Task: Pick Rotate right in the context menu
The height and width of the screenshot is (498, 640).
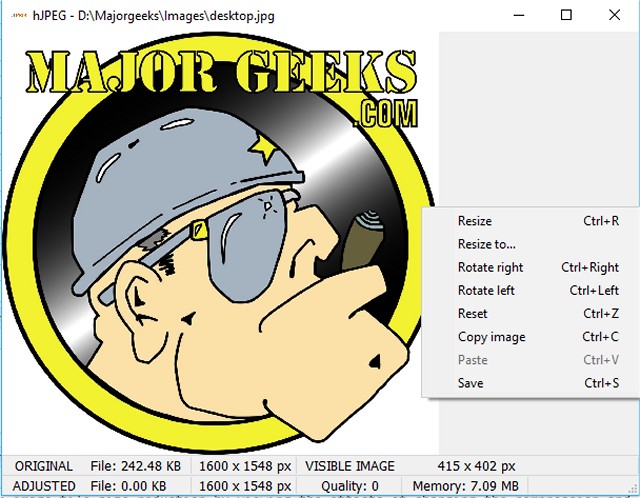Action: pyautogui.click(x=531, y=267)
